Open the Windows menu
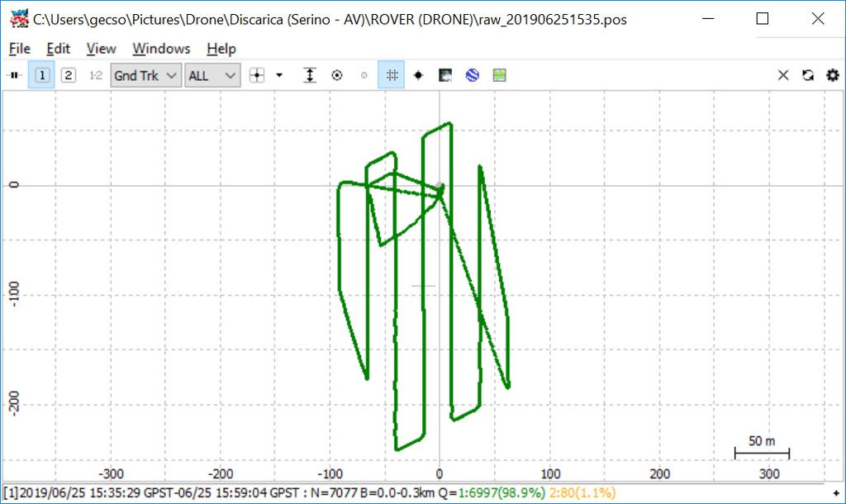This screenshot has width=846, height=504. tap(161, 49)
